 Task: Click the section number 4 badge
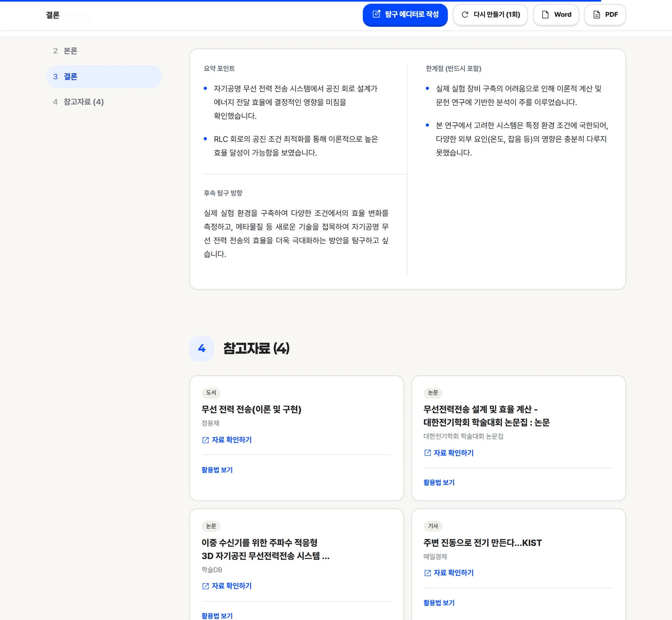click(202, 349)
